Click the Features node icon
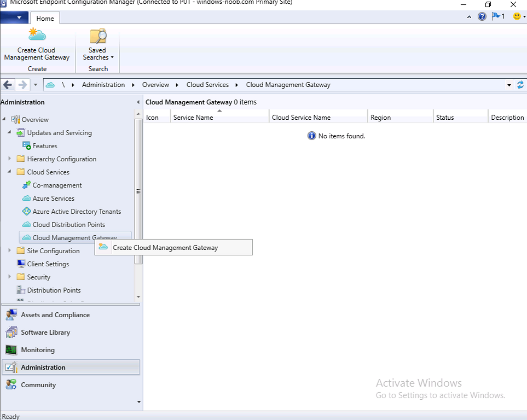527x420 pixels. pos(27,145)
